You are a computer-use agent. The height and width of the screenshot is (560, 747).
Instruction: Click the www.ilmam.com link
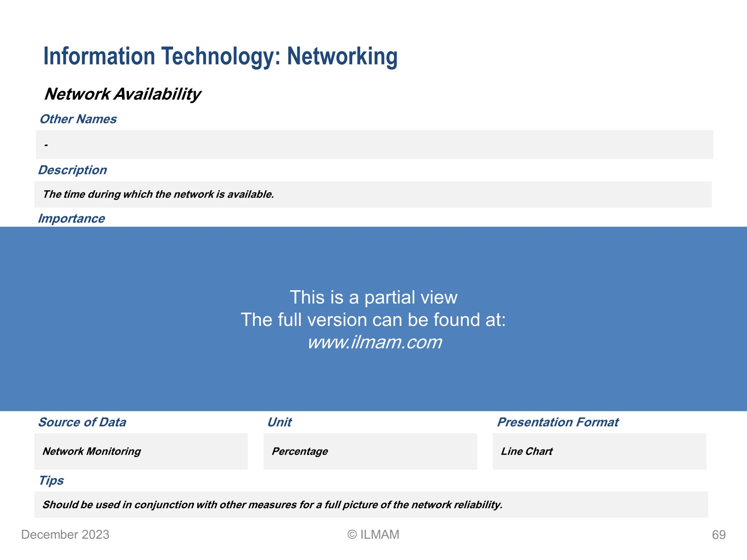click(x=374, y=342)
